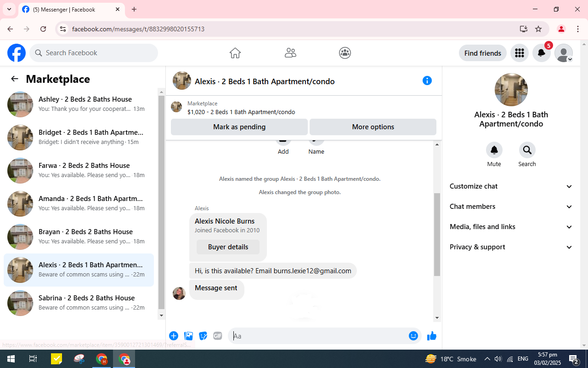The height and width of the screenshot is (368, 588).
Task: Open the conversation information icon
Action: (x=427, y=81)
